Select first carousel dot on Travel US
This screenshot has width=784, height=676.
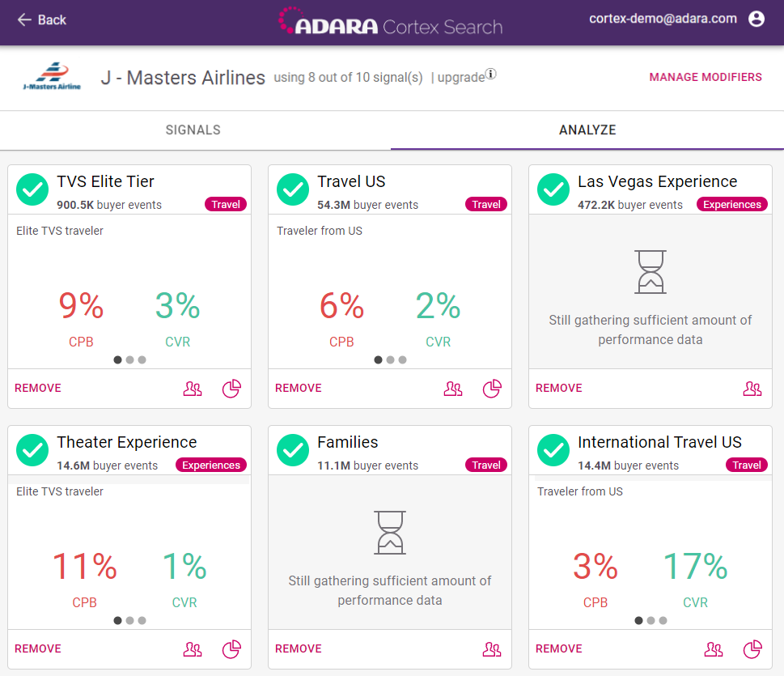(x=379, y=359)
